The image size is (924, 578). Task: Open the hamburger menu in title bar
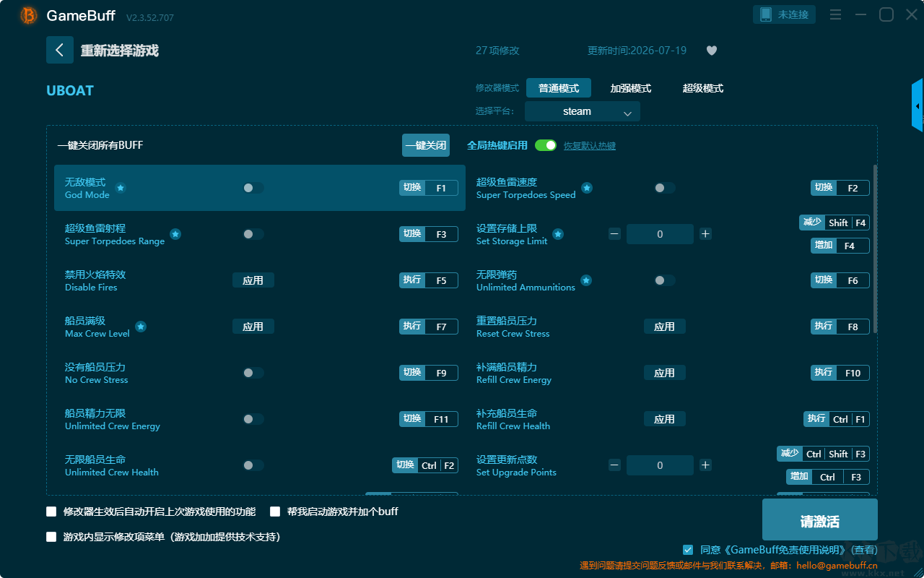click(835, 14)
